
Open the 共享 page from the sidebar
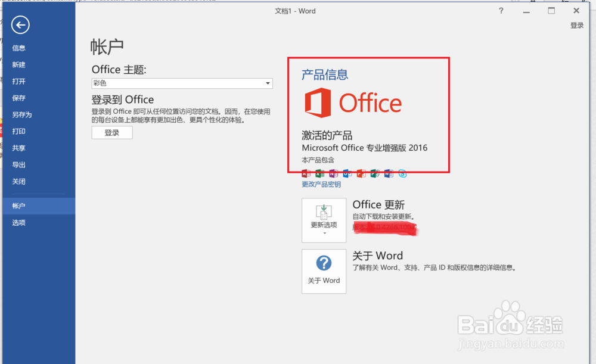pos(39,148)
